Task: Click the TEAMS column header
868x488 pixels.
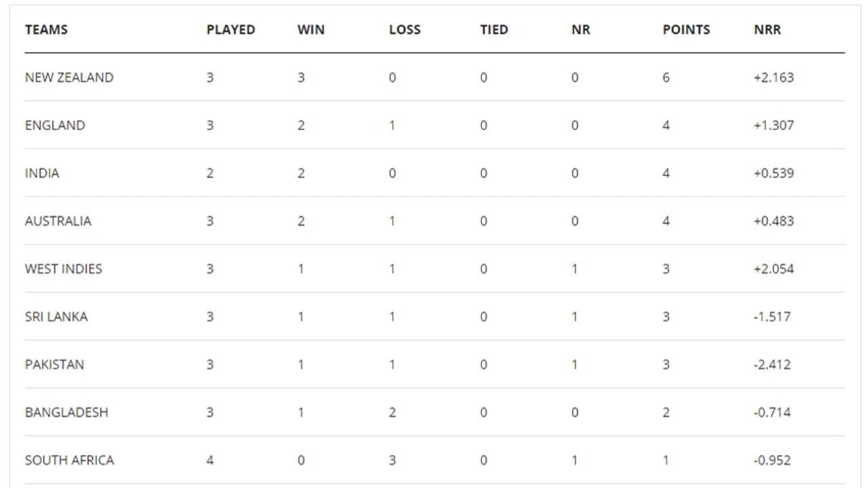Action: tap(46, 30)
